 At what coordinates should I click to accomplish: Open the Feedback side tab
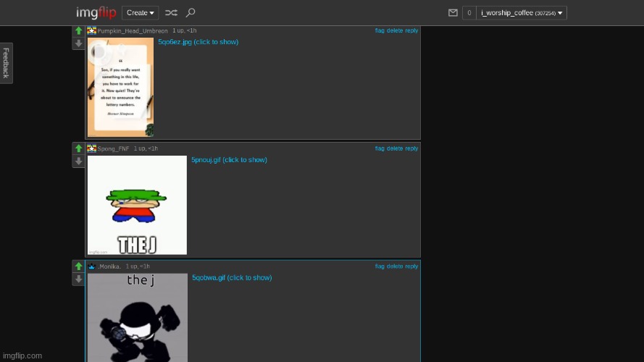point(6,63)
